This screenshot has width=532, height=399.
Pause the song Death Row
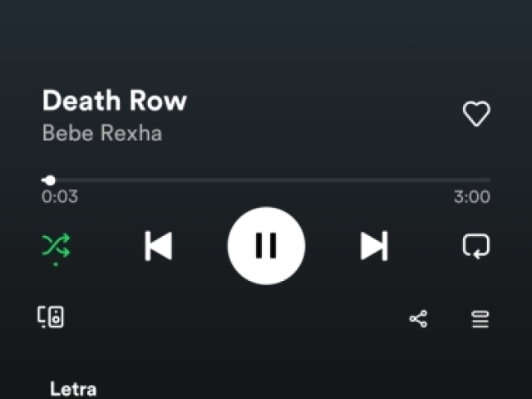pos(266,246)
